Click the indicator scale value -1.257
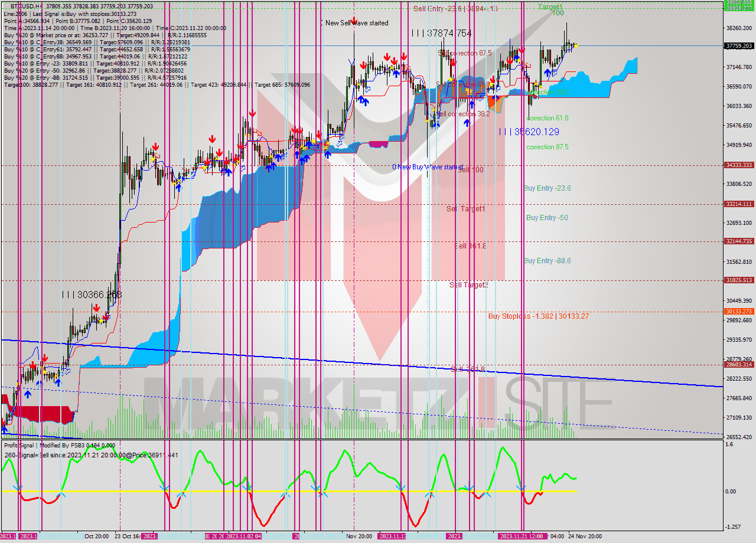The height and width of the screenshot is (543, 756). coord(732,527)
